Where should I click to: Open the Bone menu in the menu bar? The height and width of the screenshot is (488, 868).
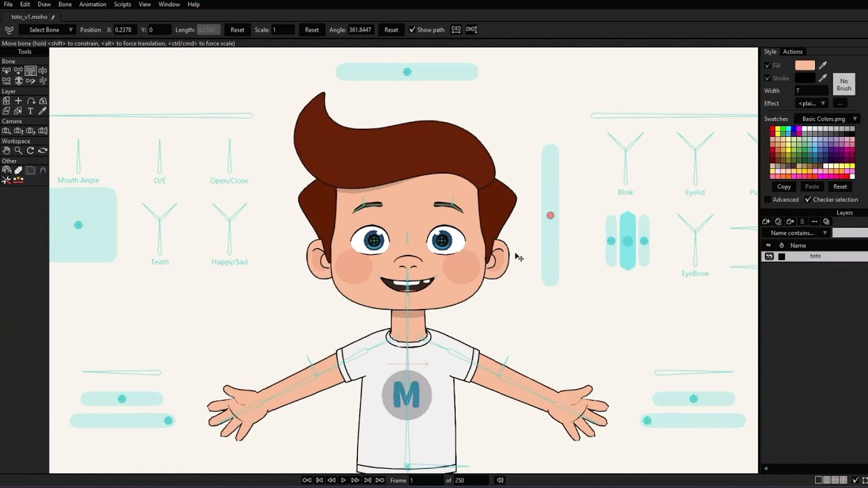point(65,5)
